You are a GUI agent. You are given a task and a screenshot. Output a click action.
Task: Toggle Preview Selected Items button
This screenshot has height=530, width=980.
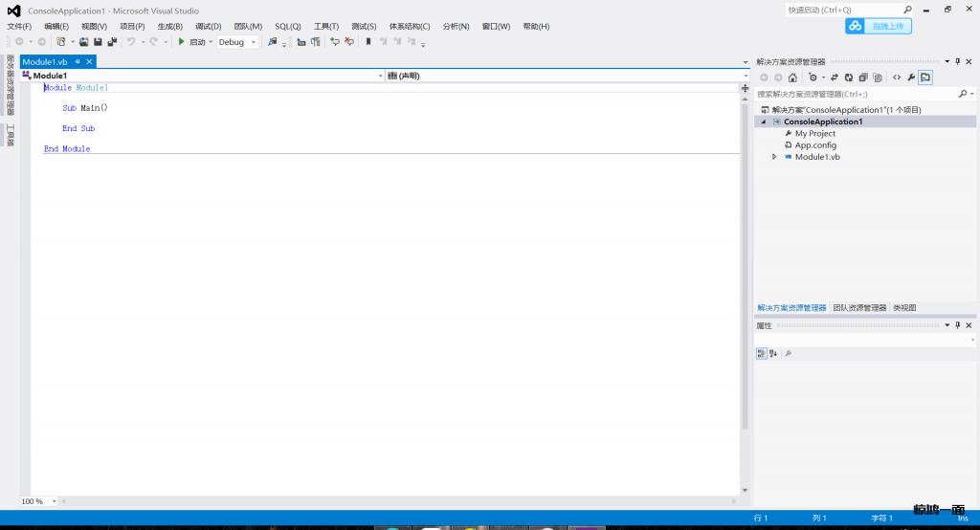pyautogui.click(x=926, y=77)
